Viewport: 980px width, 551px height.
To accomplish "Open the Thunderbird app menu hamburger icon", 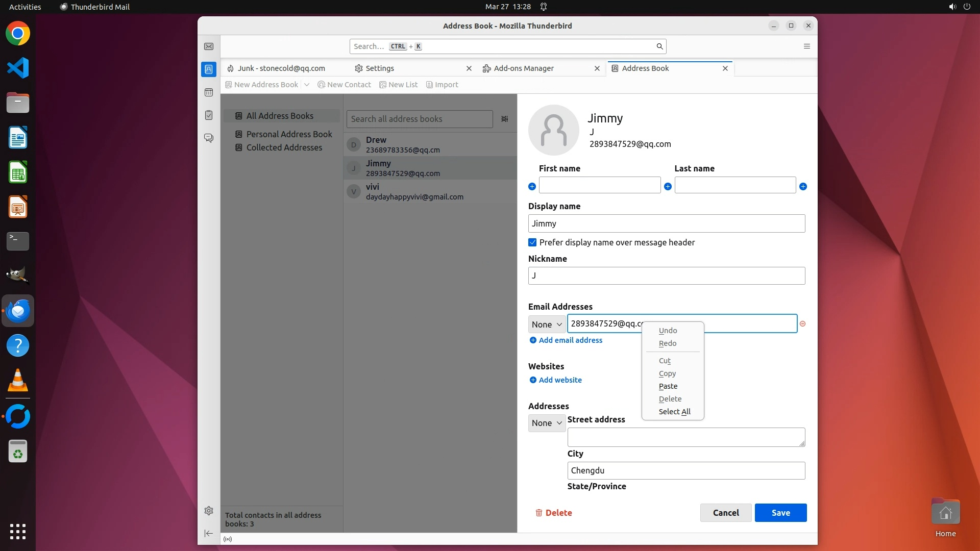I will coord(807,46).
